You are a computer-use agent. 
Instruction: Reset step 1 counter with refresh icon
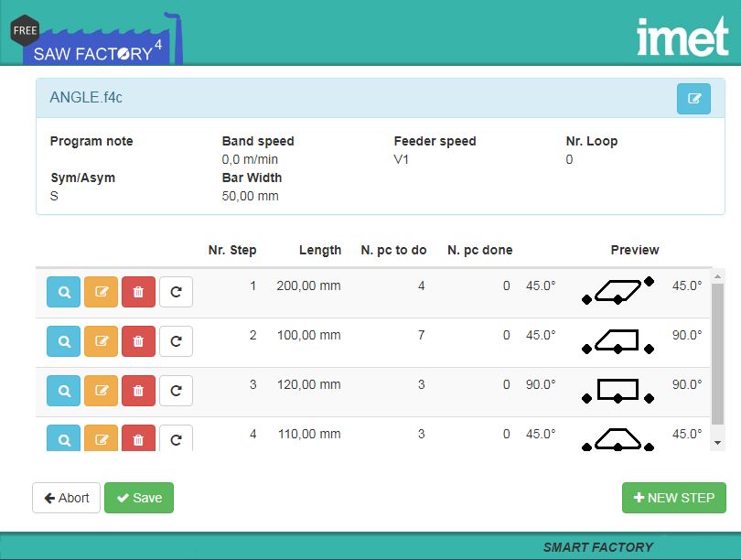pyautogui.click(x=176, y=292)
